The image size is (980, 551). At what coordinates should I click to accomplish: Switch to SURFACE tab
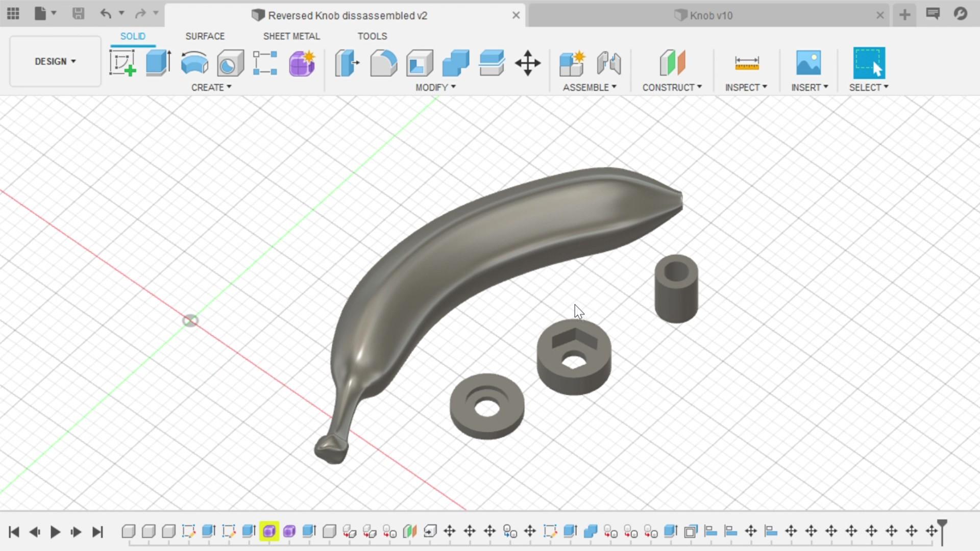[205, 36]
